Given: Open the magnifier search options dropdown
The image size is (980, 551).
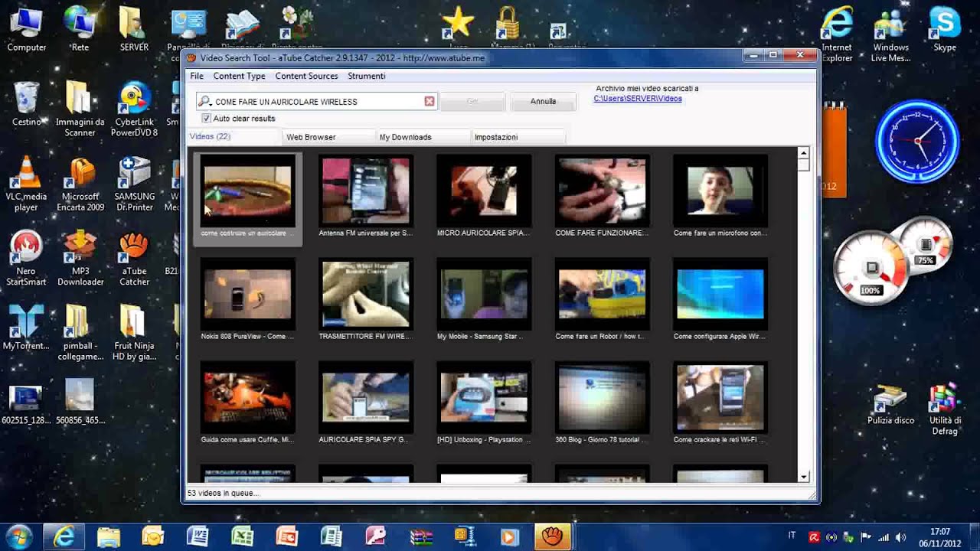Looking at the screenshot, I should (204, 101).
